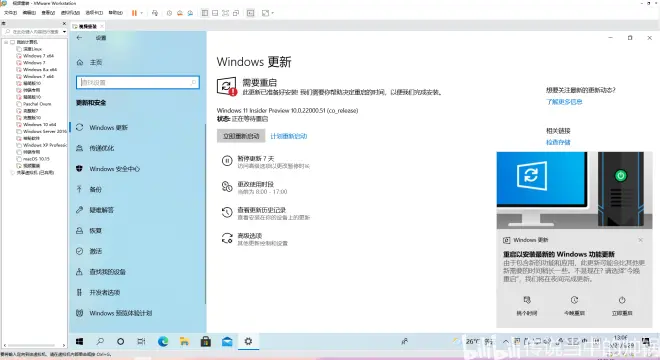The width and height of the screenshot is (660, 360).
Task: Open 开发者选项 in the sidebar
Action: coord(104,293)
